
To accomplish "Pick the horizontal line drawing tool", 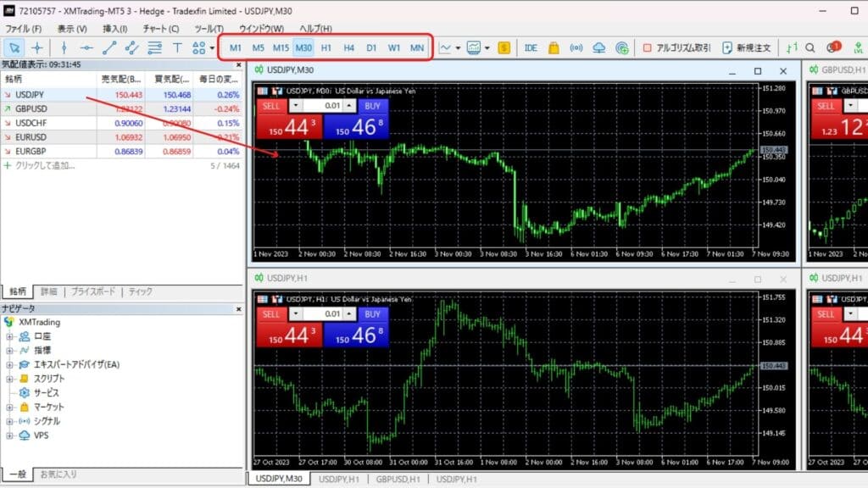I will 86,48.
